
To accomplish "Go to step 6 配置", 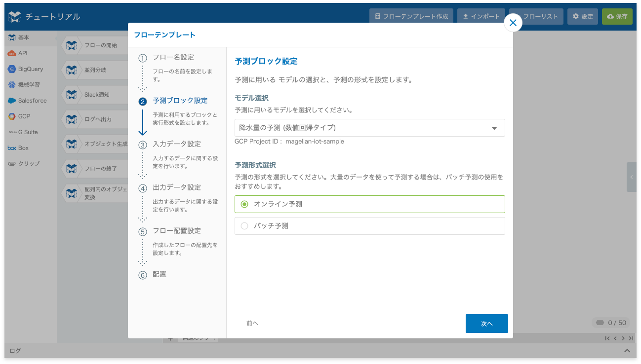I will (x=153, y=274).
